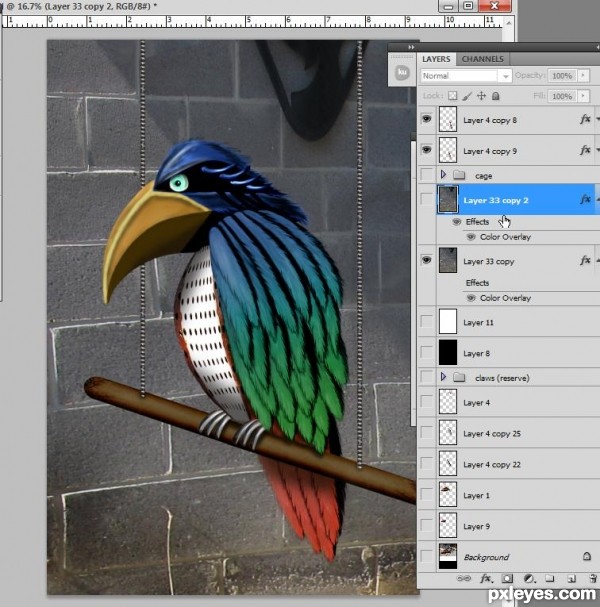Open the Opacity slider arrow
This screenshot has height=607, width=600.
[583, 75]
